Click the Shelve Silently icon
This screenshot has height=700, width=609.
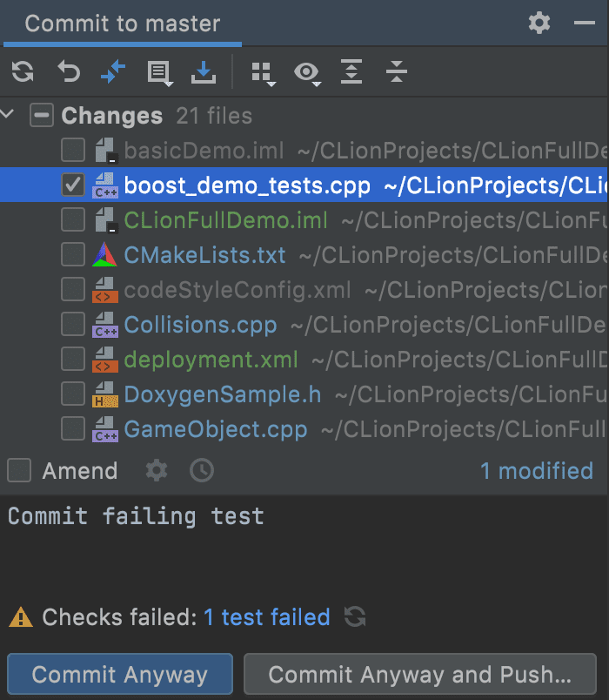click(204, 73)
